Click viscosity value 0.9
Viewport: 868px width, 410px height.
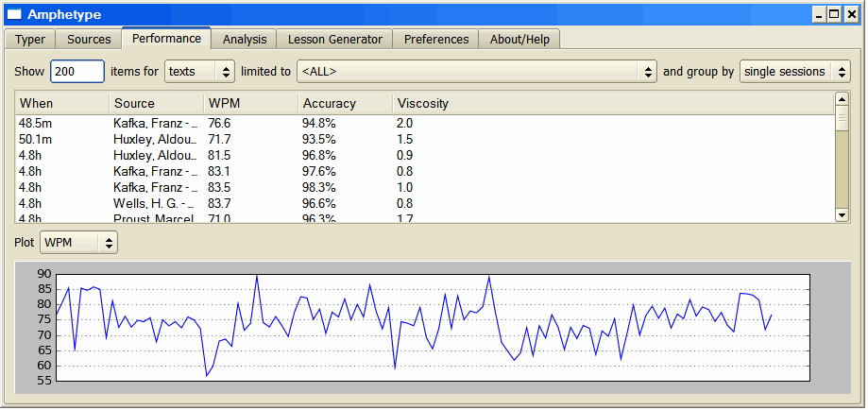(404, 156)
